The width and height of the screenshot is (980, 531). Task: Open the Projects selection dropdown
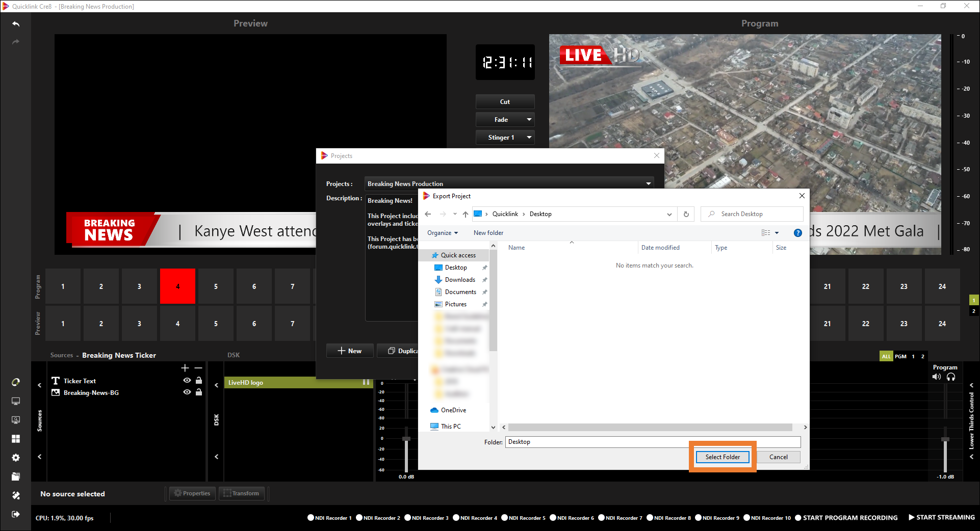tap(648, 184)
